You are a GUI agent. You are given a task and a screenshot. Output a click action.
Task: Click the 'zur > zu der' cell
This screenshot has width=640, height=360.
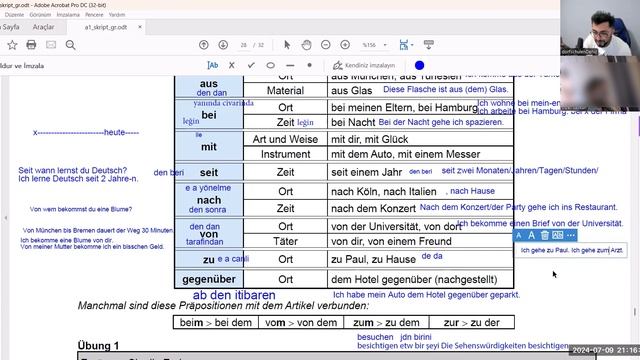tap(472, 322)
